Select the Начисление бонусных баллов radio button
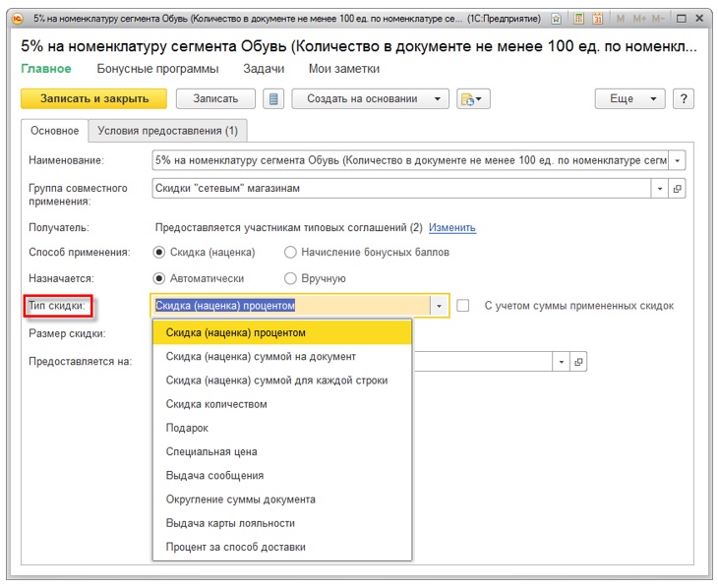 click(x=290, y=253)
